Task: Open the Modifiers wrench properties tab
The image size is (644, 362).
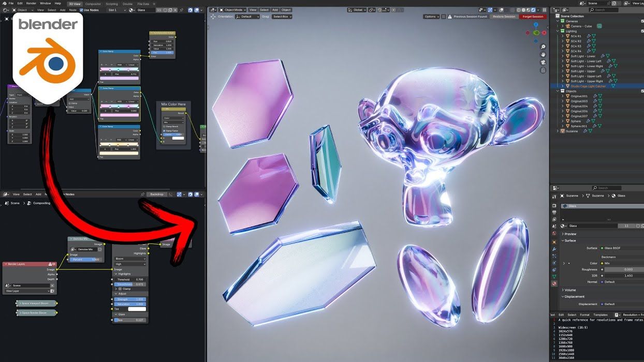Action: pyautogui.click(x=554, y=249)
